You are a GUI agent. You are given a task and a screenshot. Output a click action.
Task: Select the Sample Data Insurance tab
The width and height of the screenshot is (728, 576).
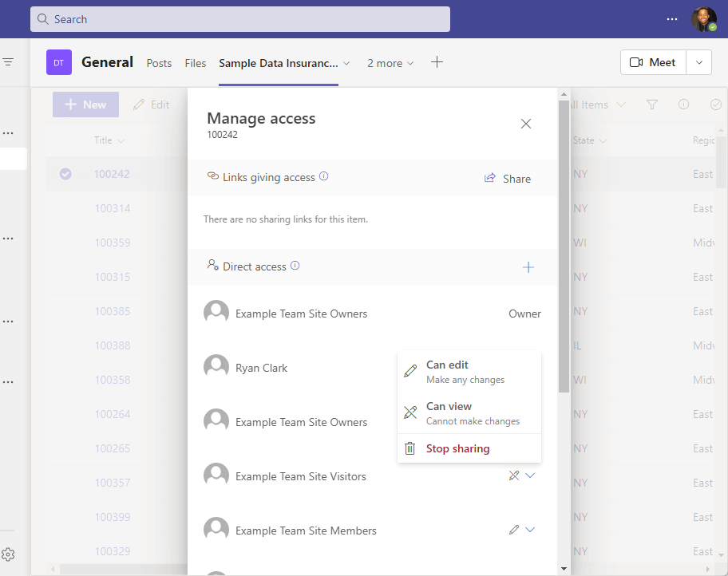[278, 63]
